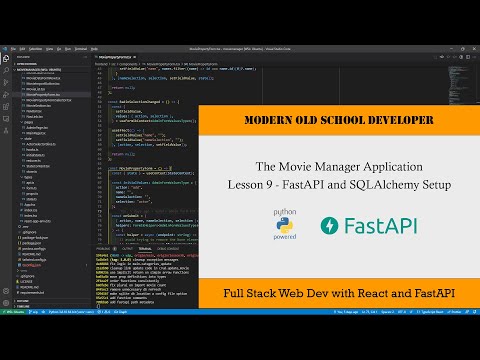Collapse the types folder in Explorer
Image resolution: width=480 pixels, height=360 pixels.
tap(28, 177)
